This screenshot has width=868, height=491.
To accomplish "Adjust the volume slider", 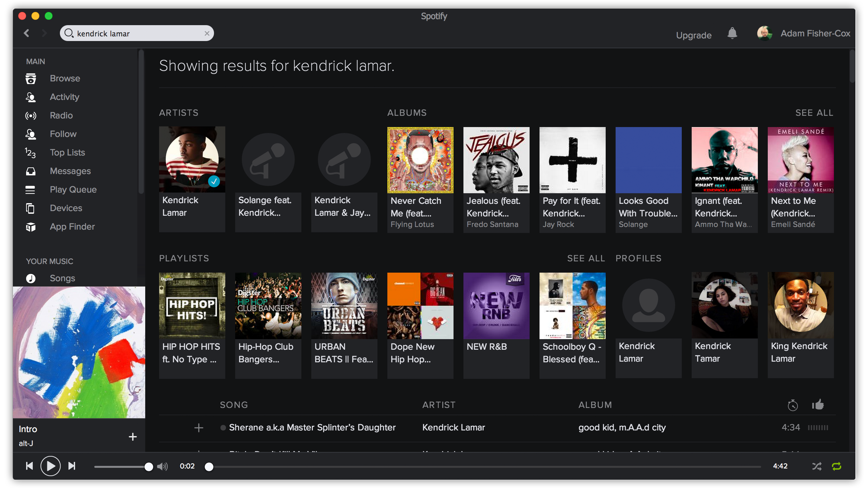I will point(123,467).
